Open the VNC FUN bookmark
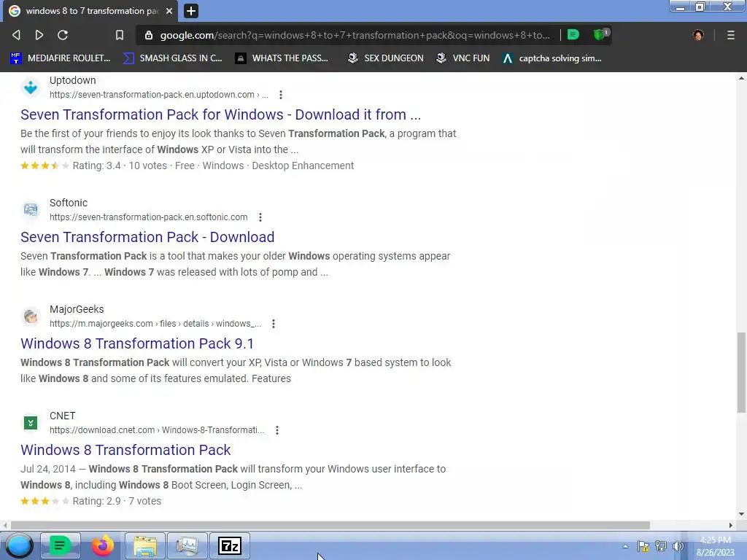 pos(463,58)
